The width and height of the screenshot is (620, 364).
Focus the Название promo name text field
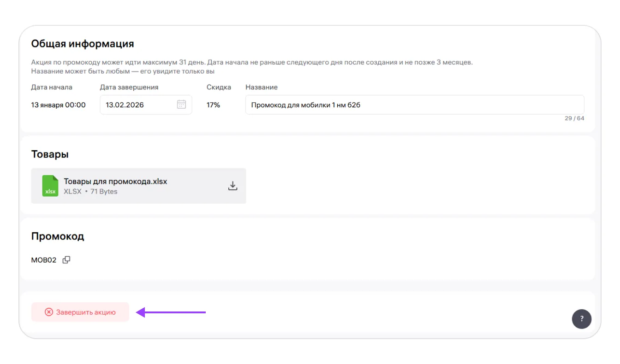(414, 105)
